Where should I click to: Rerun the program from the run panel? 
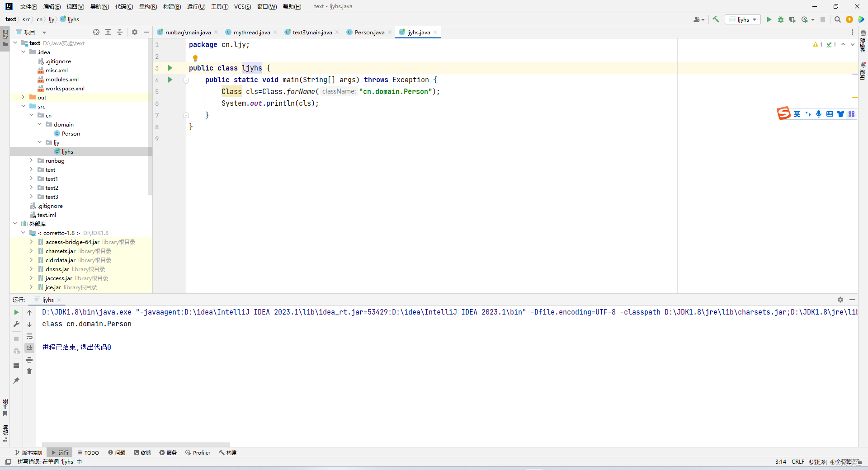click(x=16, y=312)
